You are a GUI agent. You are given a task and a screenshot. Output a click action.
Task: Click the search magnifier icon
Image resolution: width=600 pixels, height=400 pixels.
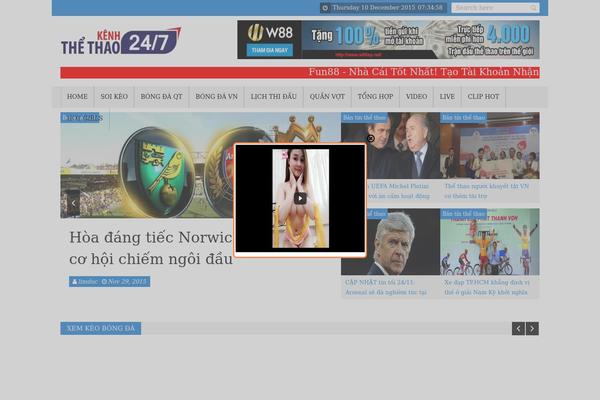click(x=533, y=8)
